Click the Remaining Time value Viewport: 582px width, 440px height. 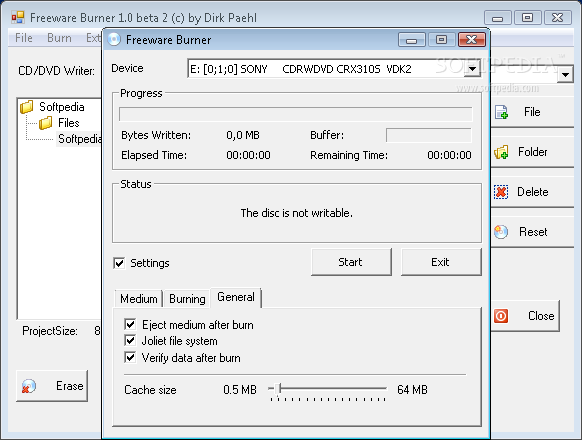pyautogui.click(x=449, y=155)
